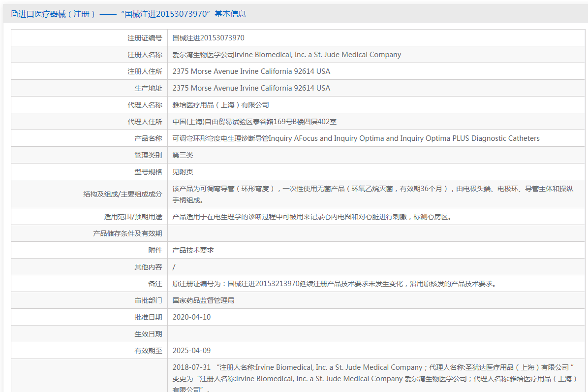Image resolution: width=588 pixels, height=392 pixels.
Task: Select the value 第三类
Action: tap(183, 155)
